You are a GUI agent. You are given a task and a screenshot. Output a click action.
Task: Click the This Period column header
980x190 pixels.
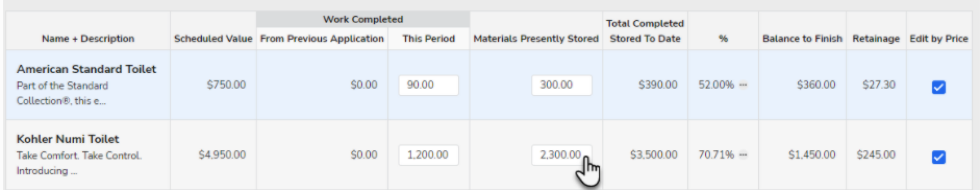[429, 39]
